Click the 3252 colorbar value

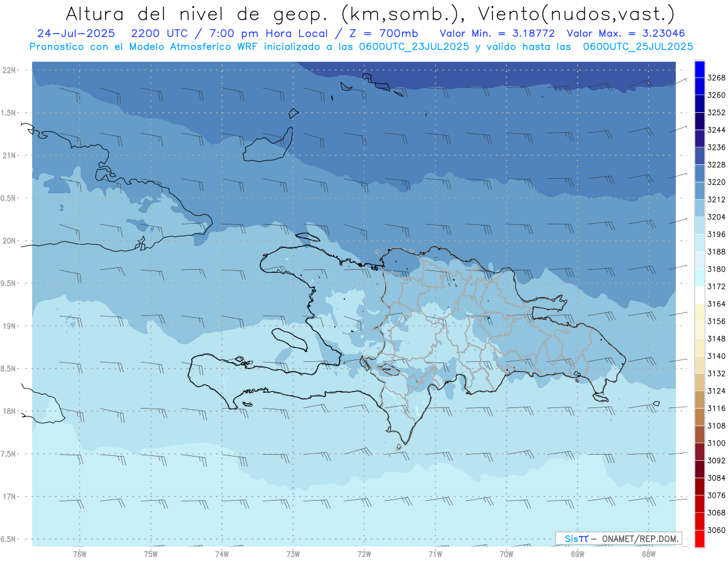[716, 113]
